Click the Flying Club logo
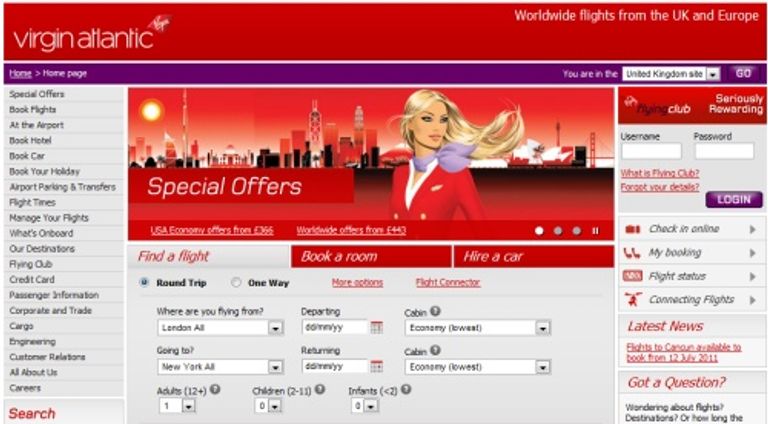 (658, 105)
